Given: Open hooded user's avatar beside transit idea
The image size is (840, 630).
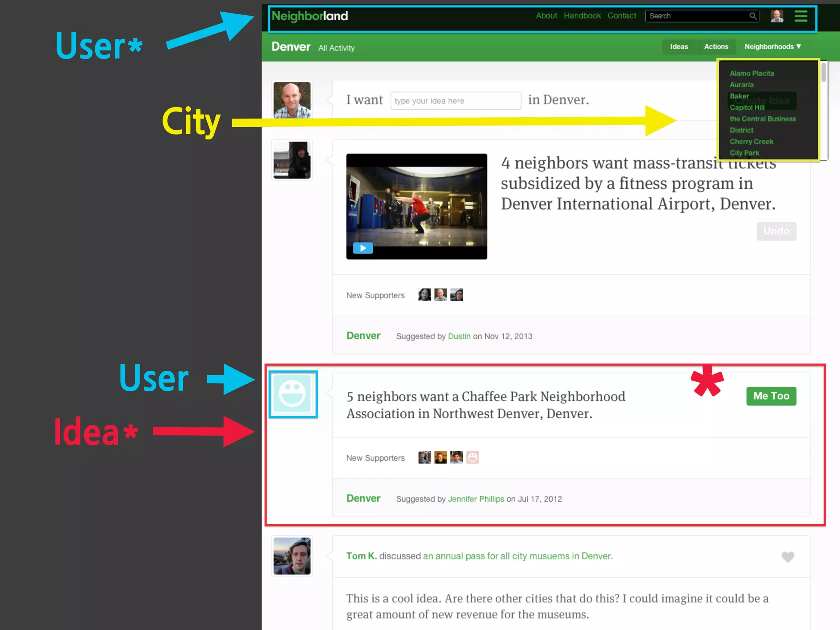Looking at the screenshot, I should pos(292,160).
